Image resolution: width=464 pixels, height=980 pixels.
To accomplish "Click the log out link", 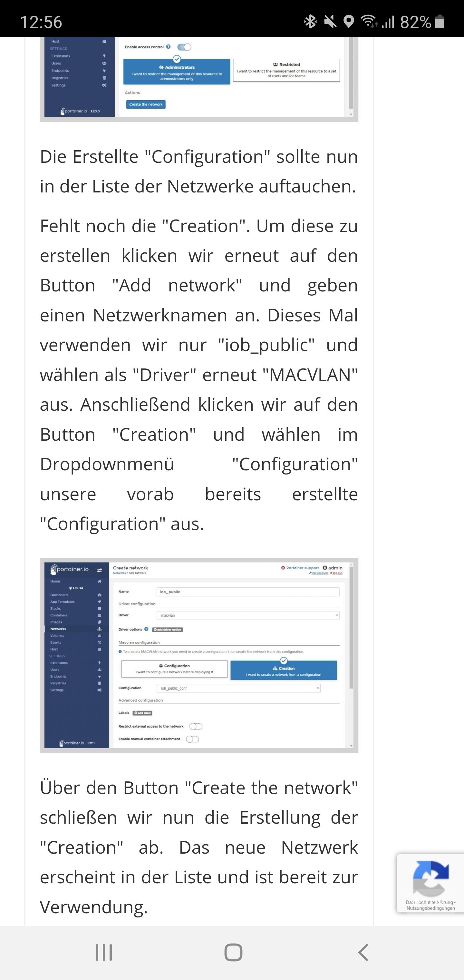I will [x=336, y=573].
